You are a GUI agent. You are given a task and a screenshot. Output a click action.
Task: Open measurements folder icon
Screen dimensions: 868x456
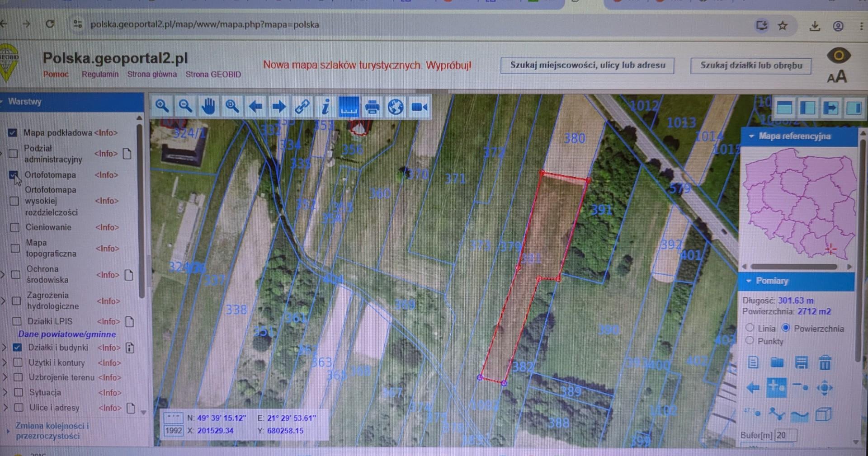777,362
